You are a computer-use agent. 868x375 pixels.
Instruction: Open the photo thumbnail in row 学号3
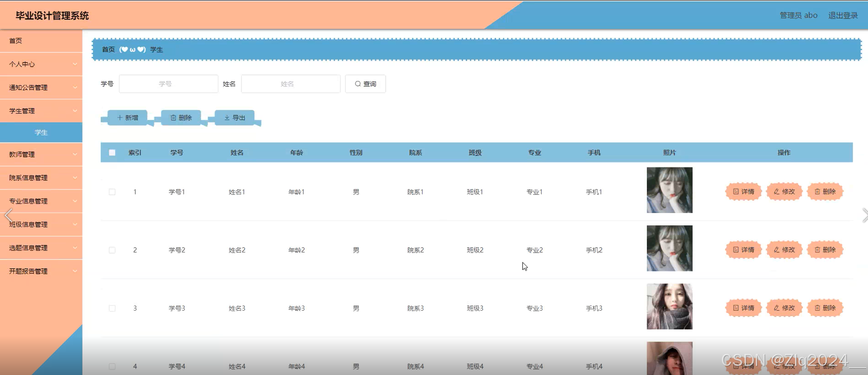click(x=669, y=307)
